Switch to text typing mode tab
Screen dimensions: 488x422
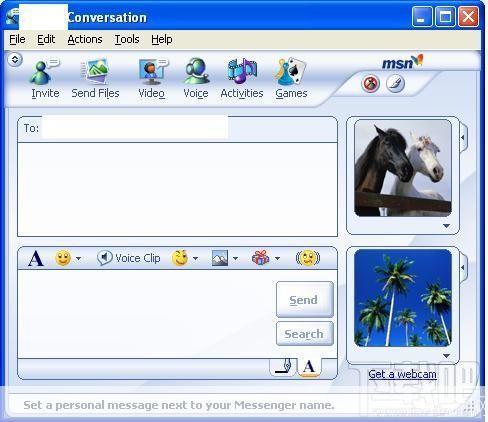pyautogui.click(x=309, y=367)
